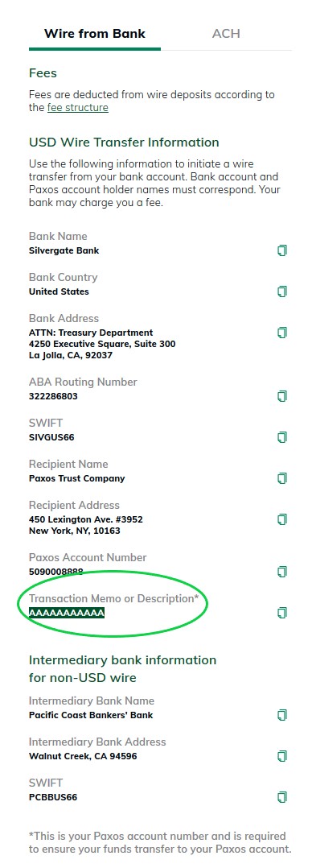The image size is (312, 868).
Task: Copy the Bank Name Silvergate Bank
Action: tap(282, 250)
